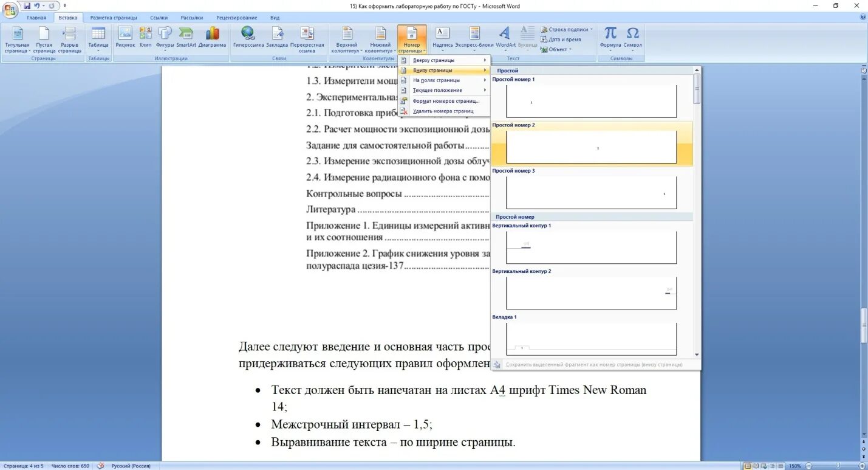Image resolution: width=868 pixels, height=470 pixels.
Task: Click the word count Число слов: 650
Action: click(70, 466)
